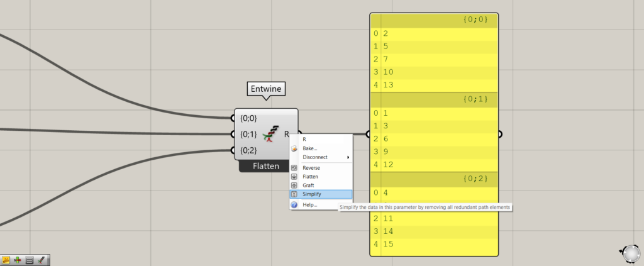This screenshot has height=266, width=644.
Task: Click the canvas navigation compass widget
Action: 630,253
